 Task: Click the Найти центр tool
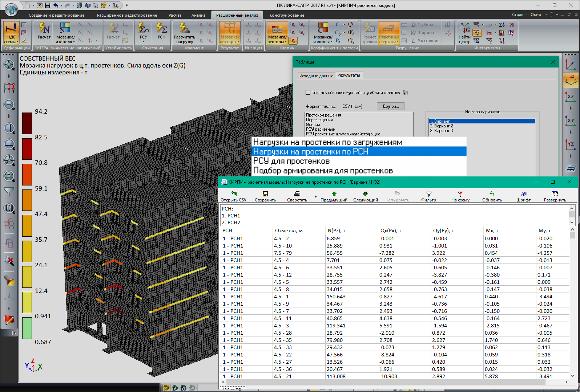point(464,33)
